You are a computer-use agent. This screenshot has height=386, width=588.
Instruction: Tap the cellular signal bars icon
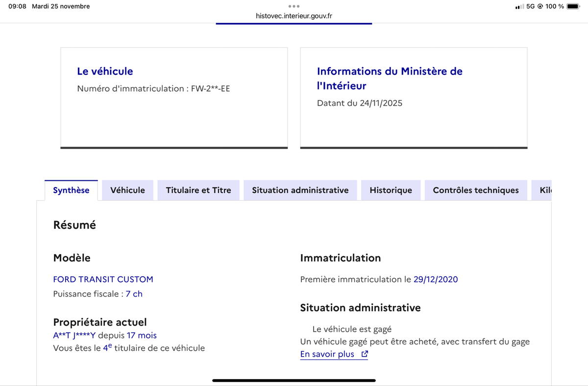[x=519, y=7]
